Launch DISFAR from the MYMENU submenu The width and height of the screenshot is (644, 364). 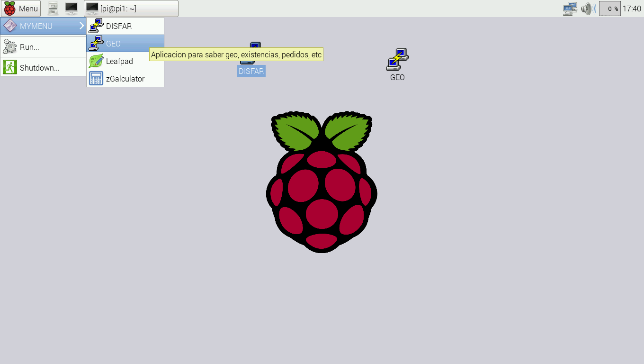(x=119, y=26)
